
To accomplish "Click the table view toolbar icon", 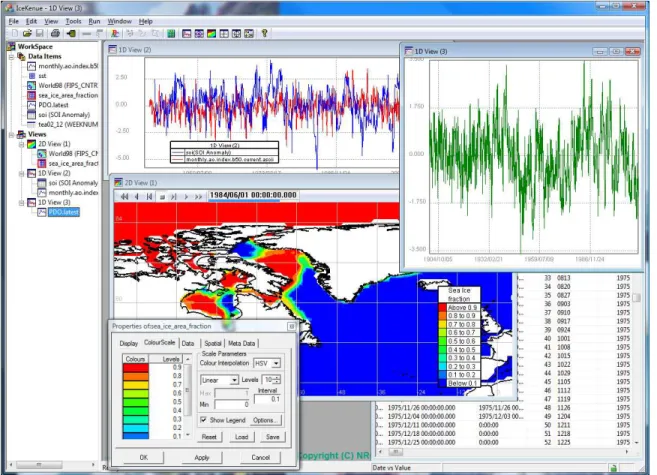I will click(224, 34).
